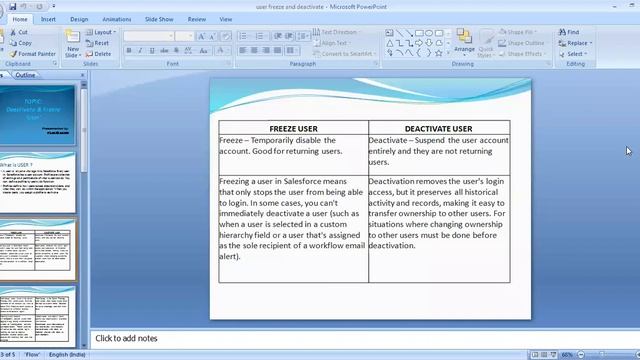Viewport: 640px width, 360px height.
Task: Open the Arrange dropdown
Action: coord(464,42)
